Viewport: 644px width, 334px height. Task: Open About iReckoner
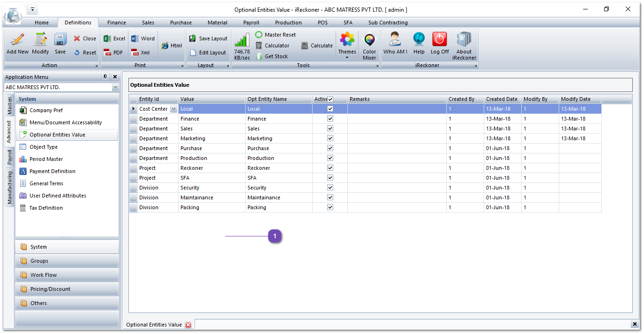[x=464, y=40]
